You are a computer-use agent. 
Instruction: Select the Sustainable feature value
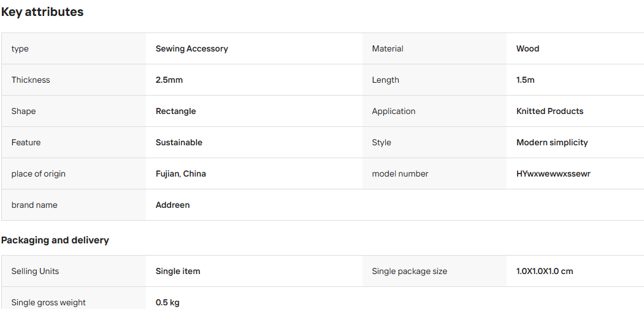click(x=179, y=142)
